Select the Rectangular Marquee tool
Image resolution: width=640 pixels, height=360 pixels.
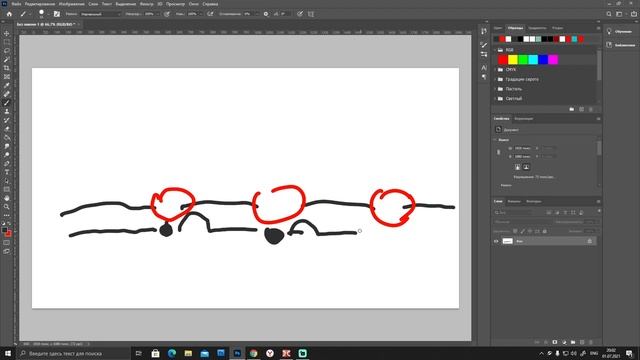click(7, 42)
